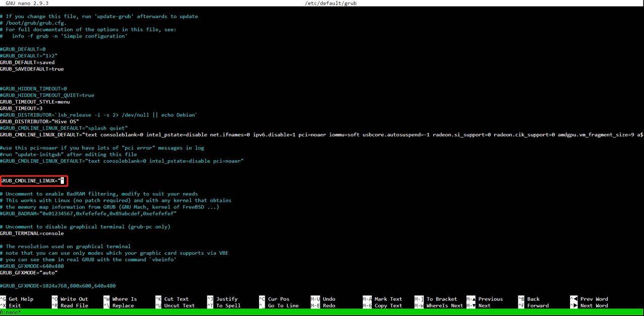Click the Copy Text shortcut

(388, 305)
